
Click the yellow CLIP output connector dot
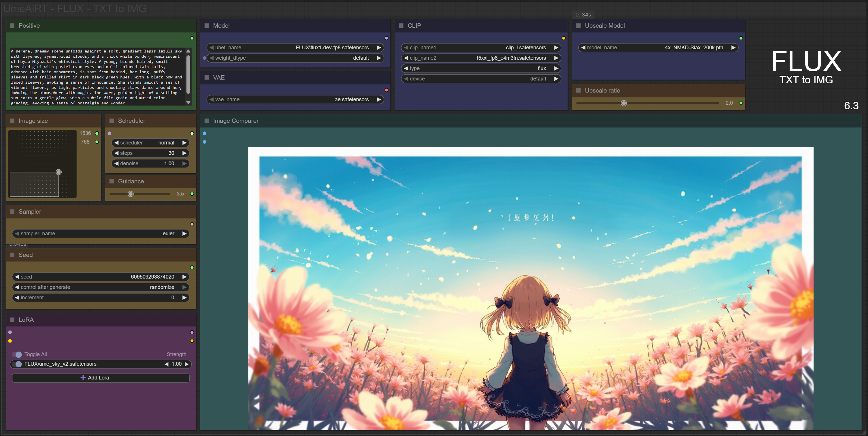click(564, 38)
